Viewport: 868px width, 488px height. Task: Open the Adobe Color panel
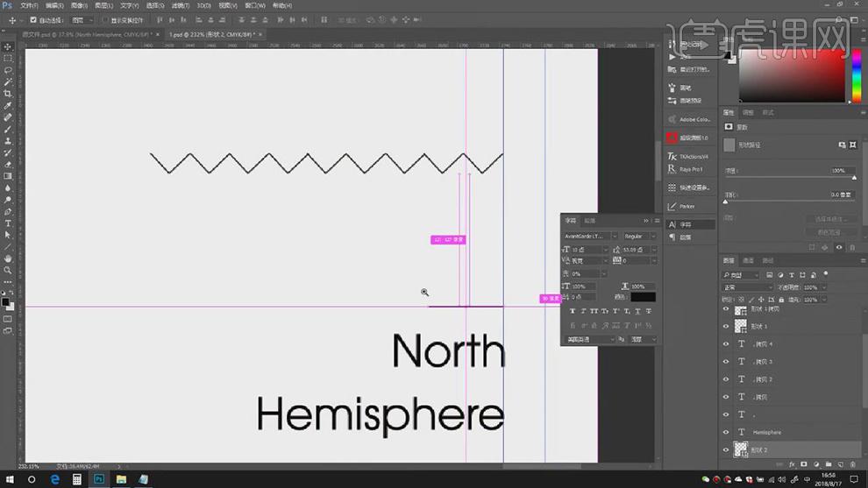pos(689,119)
